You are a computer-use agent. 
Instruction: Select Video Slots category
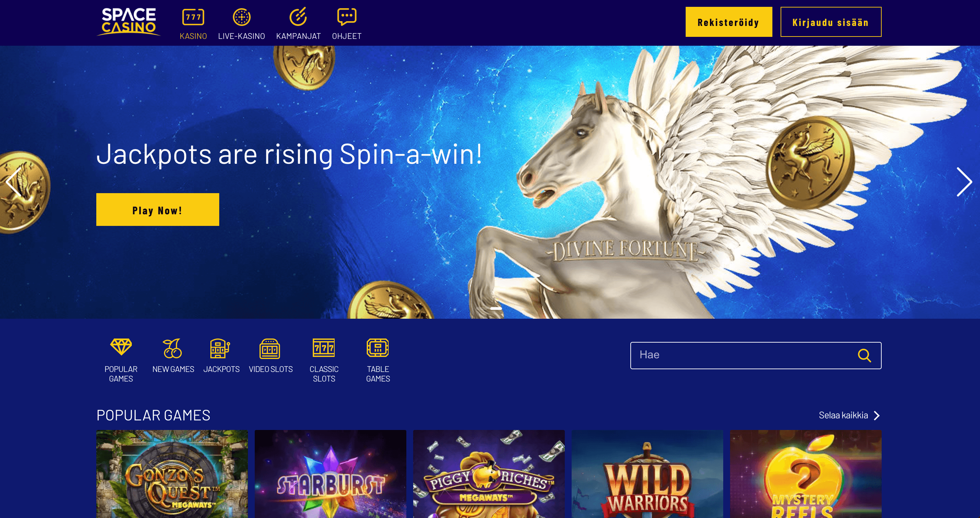(x=270, y=356)
